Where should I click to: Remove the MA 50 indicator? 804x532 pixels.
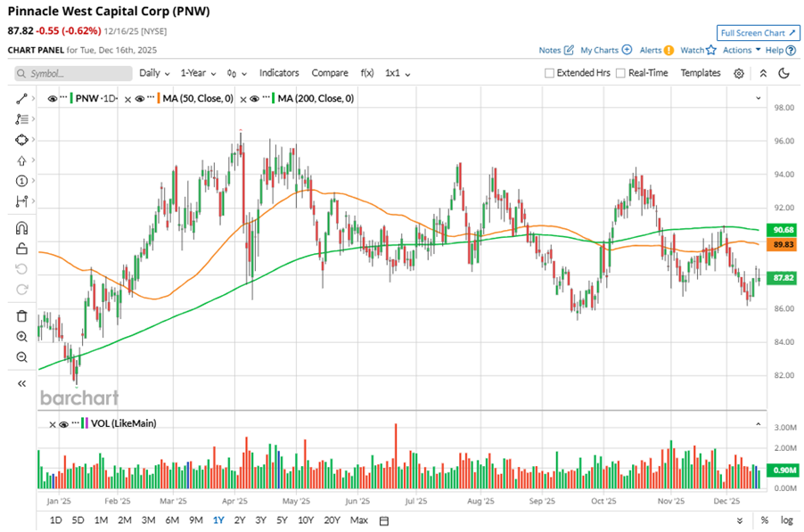coord(127,99)
